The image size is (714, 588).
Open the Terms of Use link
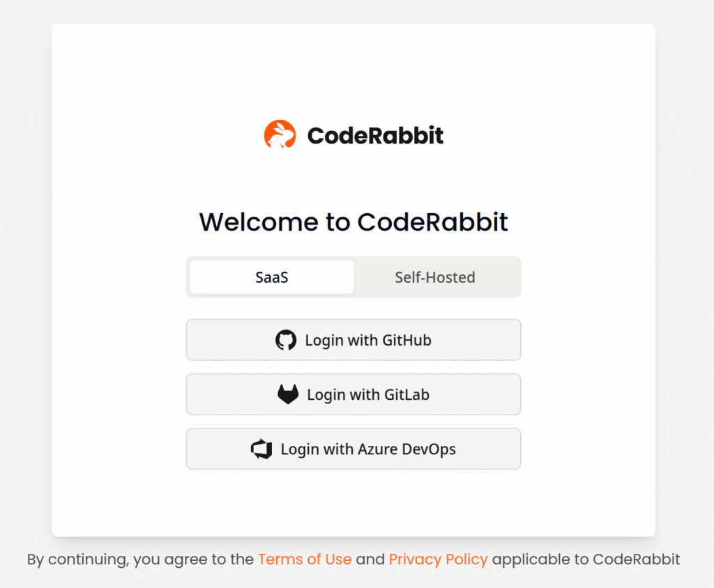(305, 559)
